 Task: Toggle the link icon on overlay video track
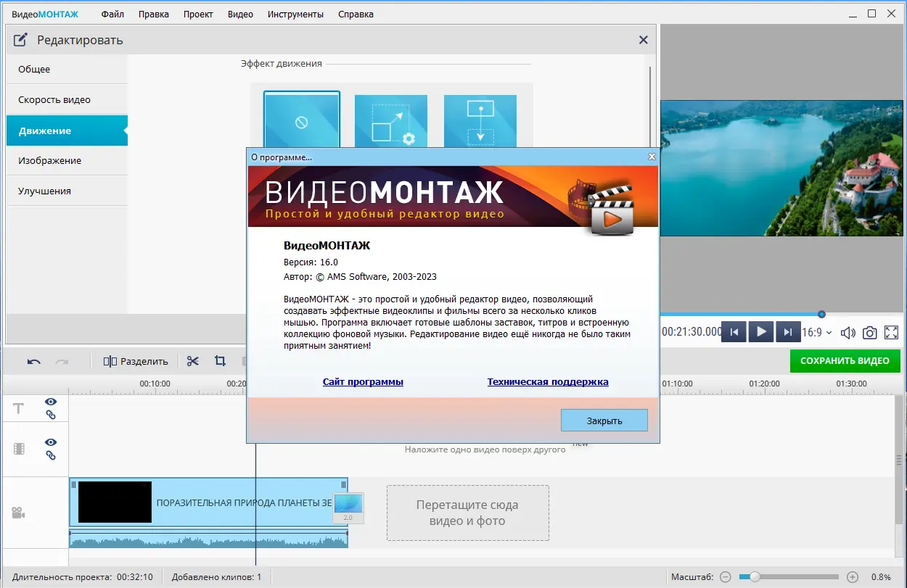click(x=51, y=455)
